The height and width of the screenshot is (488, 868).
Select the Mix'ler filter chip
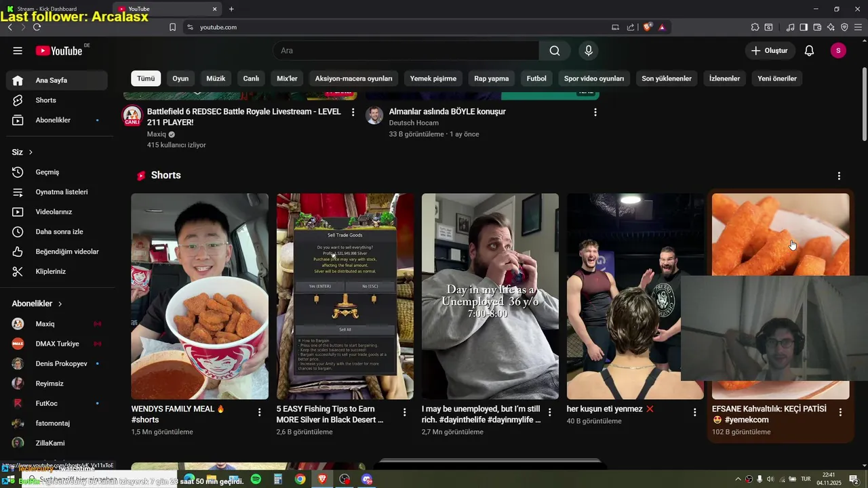288,79
